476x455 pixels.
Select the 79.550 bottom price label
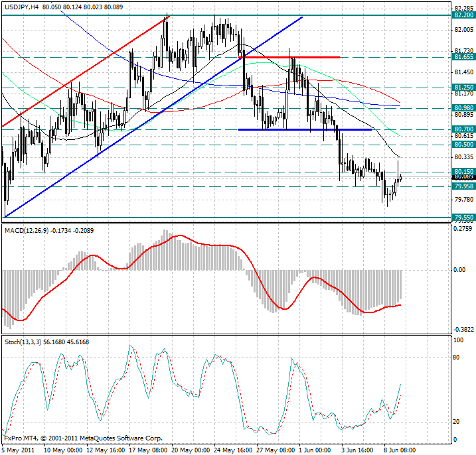click(x=463, y=217)
